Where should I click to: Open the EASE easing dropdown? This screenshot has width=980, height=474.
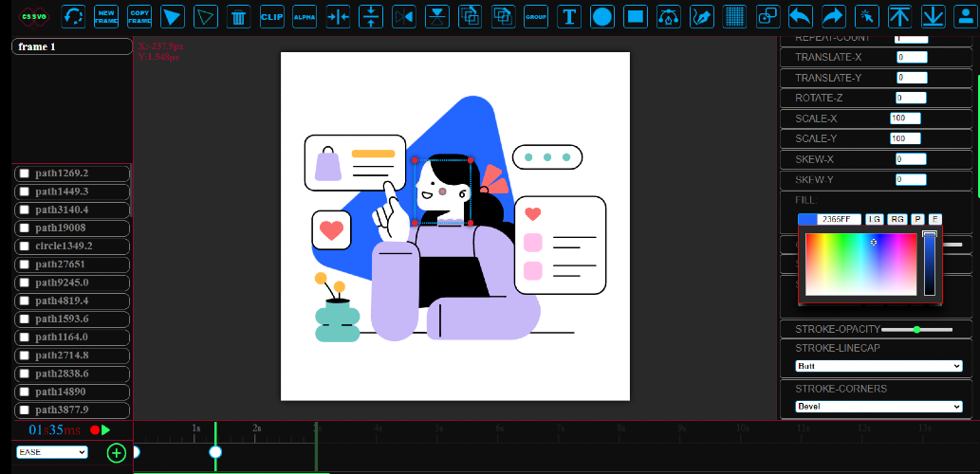pyautogui.click(x=52, y=451)
